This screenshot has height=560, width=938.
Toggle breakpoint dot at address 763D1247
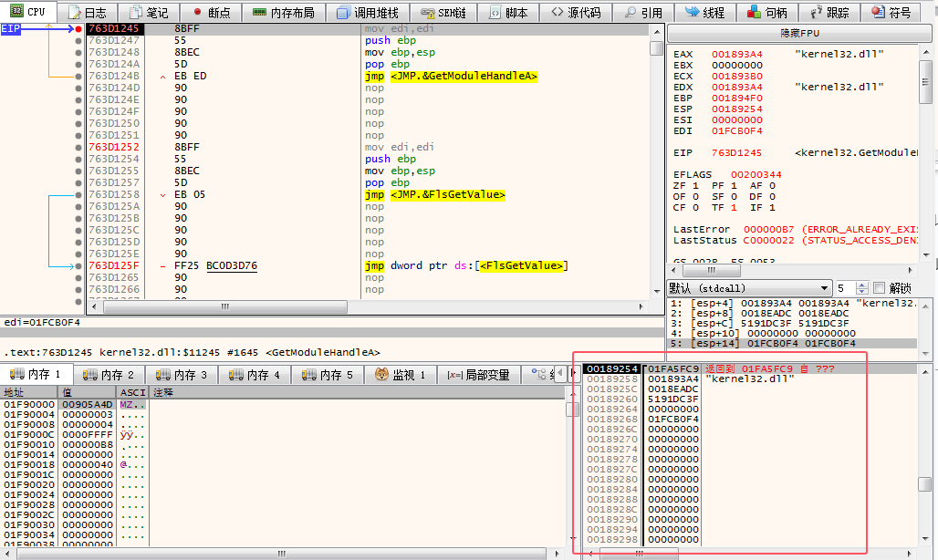tap(78, 41)
